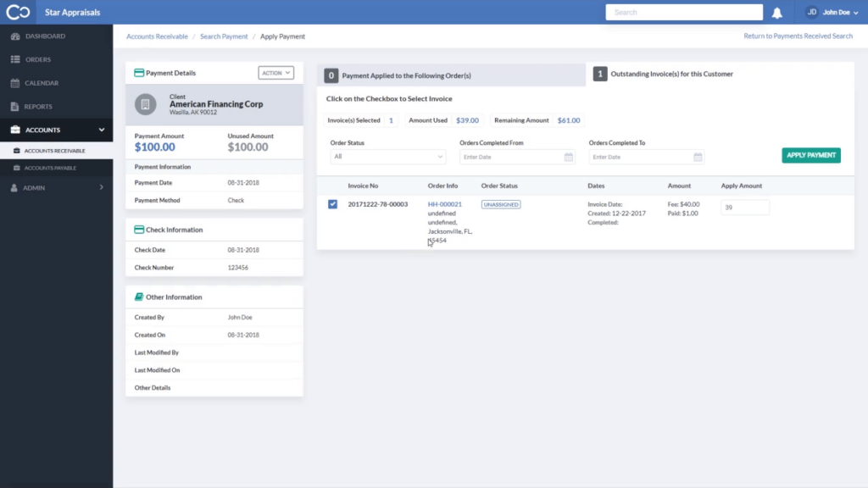Open the Orders page from the sidebar
868x488 pixels.
56,59
